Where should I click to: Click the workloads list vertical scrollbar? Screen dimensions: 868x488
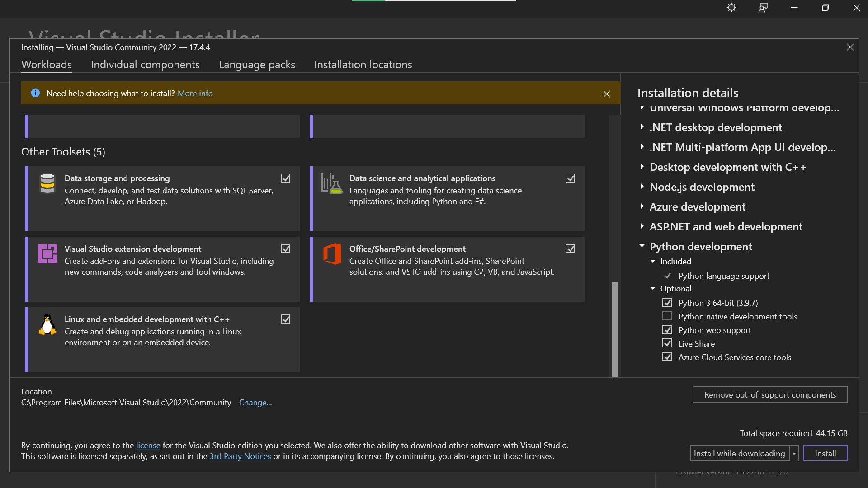click(x=614, y=328)
